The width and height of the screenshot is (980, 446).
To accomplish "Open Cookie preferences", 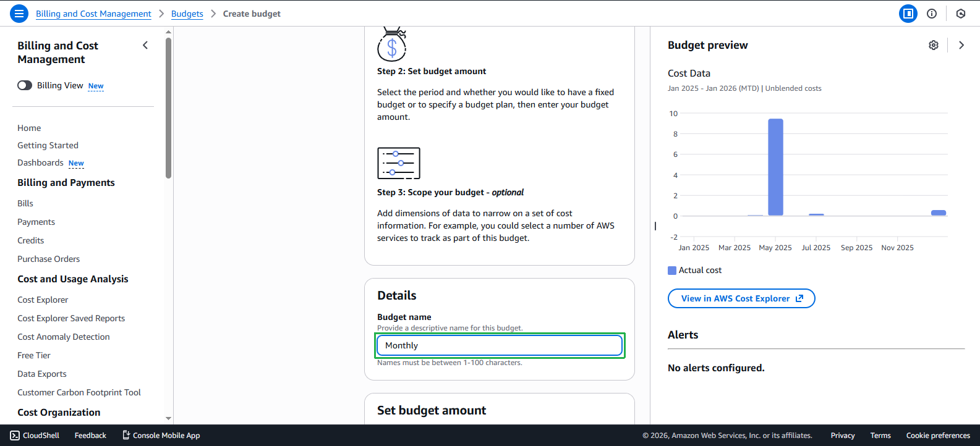I will [938, 435].
